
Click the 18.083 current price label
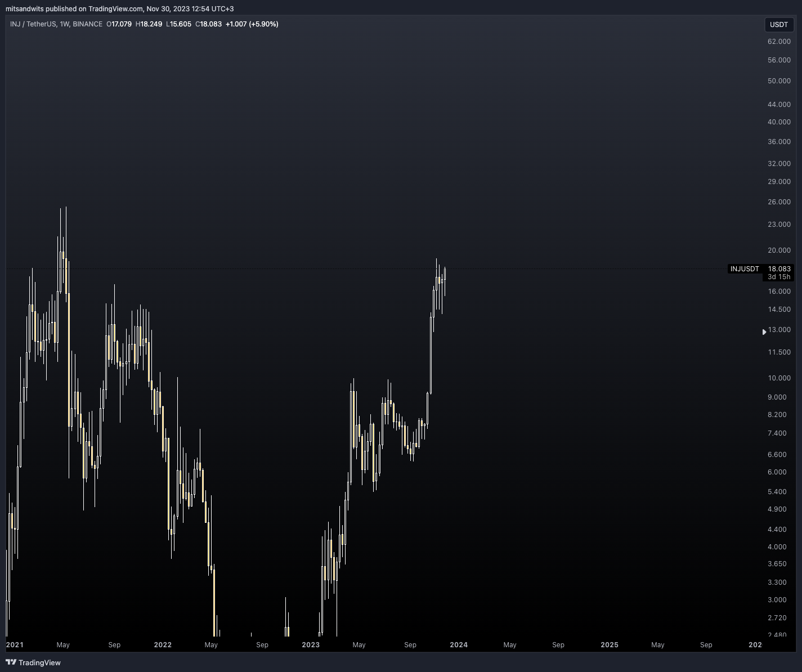pos(779,269)
